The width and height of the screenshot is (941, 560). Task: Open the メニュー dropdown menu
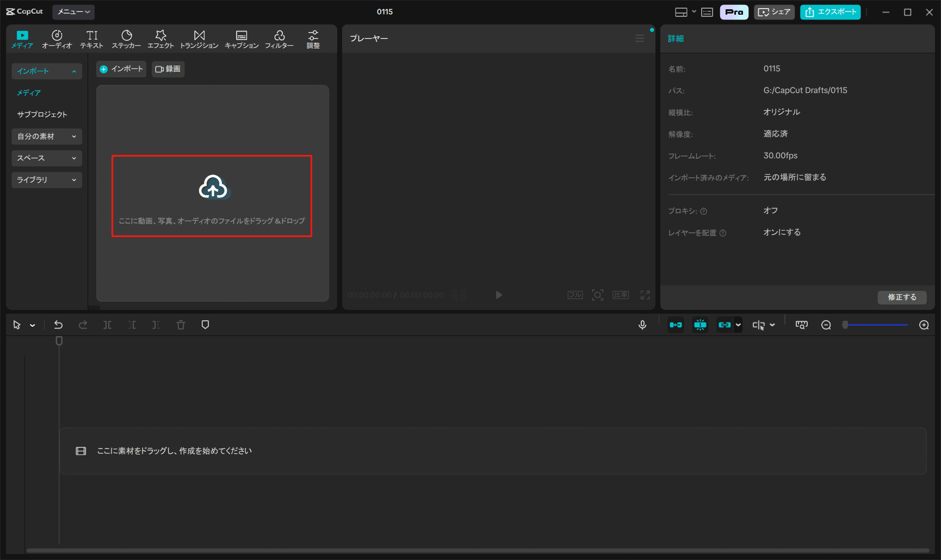[x=73, y=12]
